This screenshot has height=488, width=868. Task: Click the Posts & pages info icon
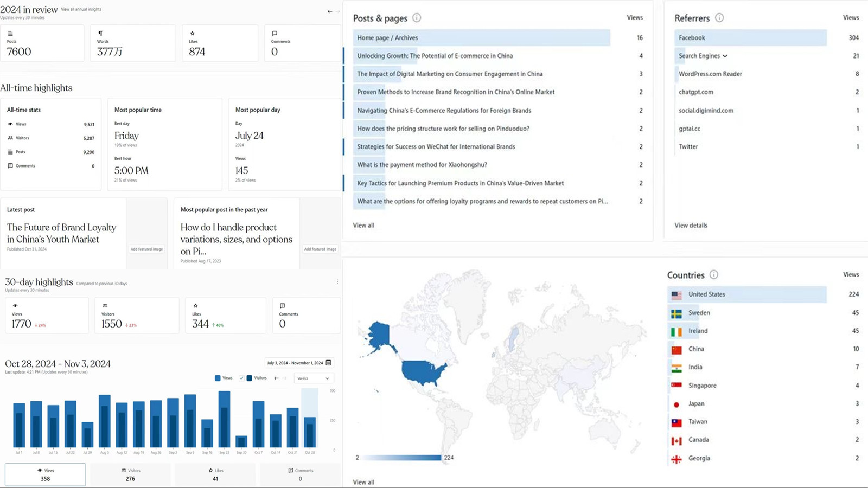click(x=417, y=18)
